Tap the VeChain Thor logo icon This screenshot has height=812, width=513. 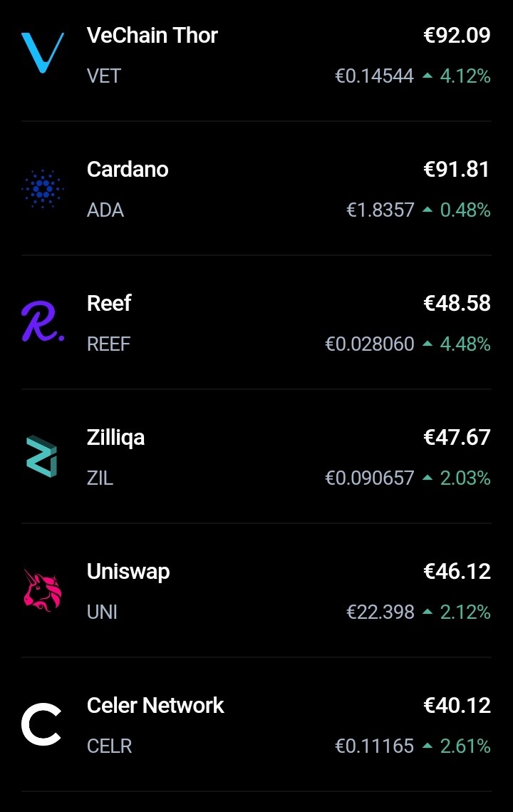coord(43,53)
